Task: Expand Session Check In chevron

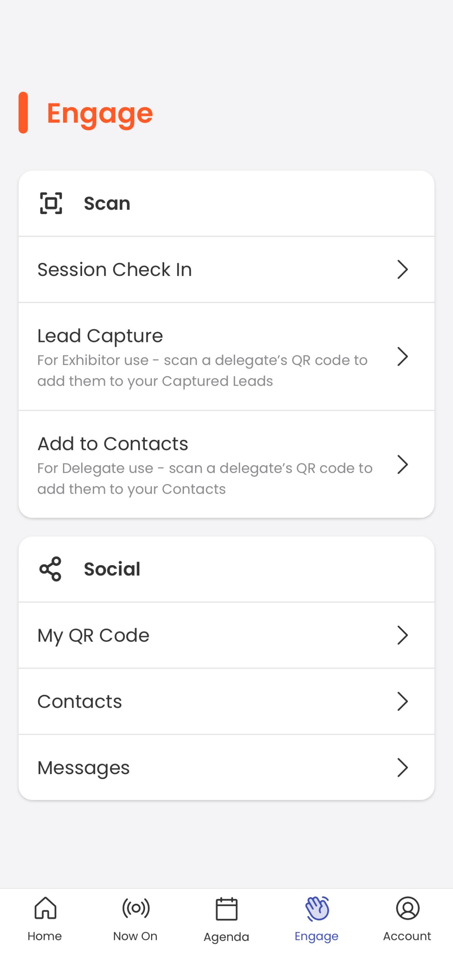Action: (402, 269)
